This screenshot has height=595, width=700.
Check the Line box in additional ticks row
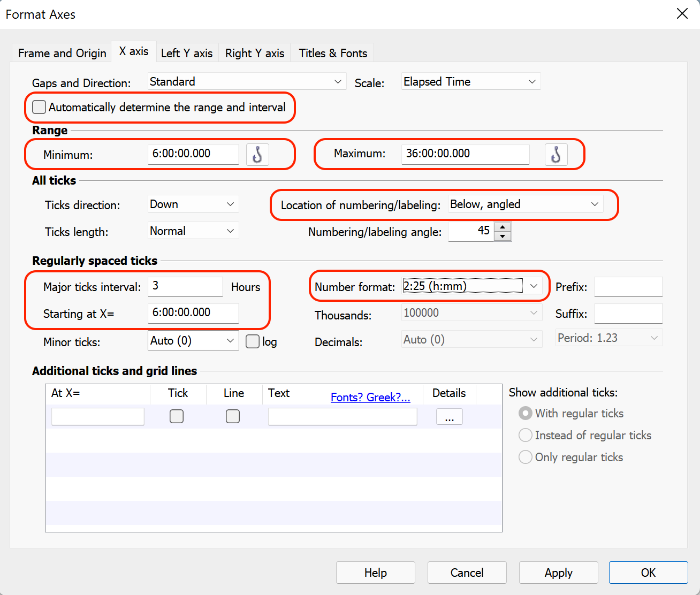click(233, 416)
